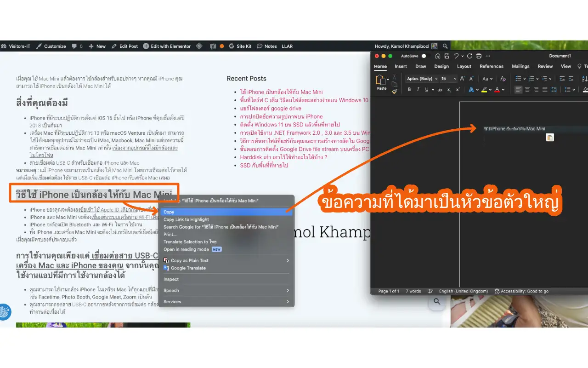The width and height of the screenshot is (588, 368).
Task: Toggle Superscript formatting
Action: (458, 90)
